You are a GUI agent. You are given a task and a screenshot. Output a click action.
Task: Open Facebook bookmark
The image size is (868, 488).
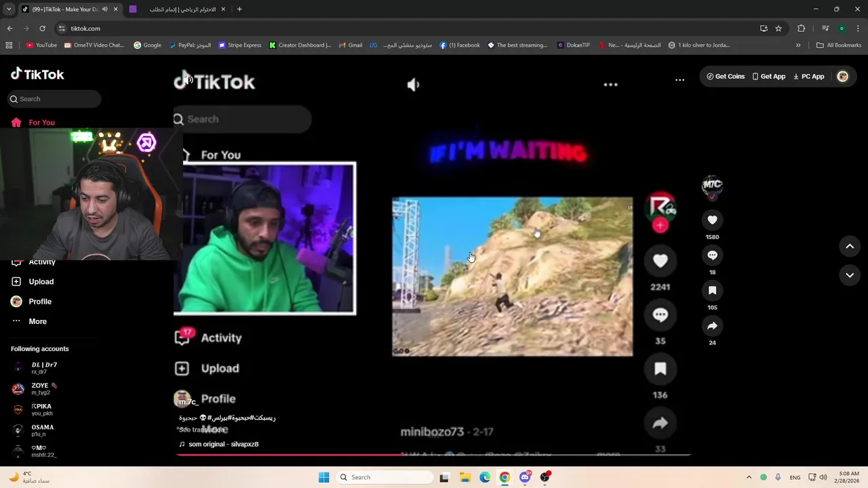point(460,45)
